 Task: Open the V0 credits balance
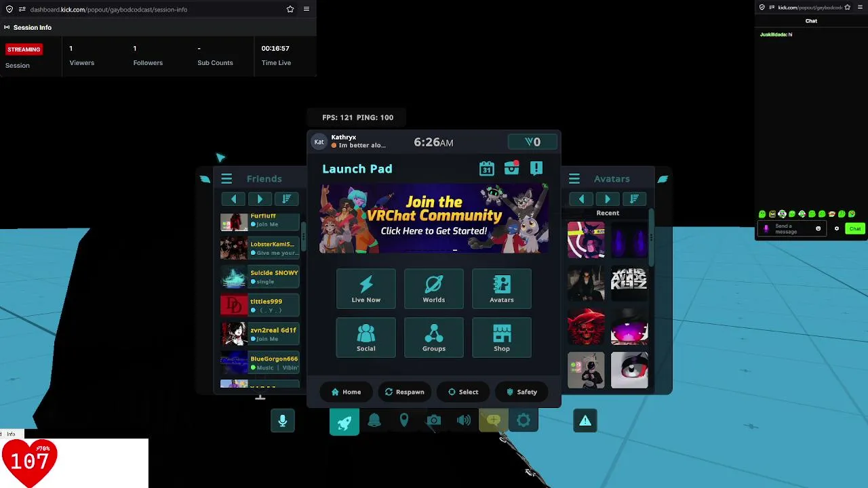point(532,142)
